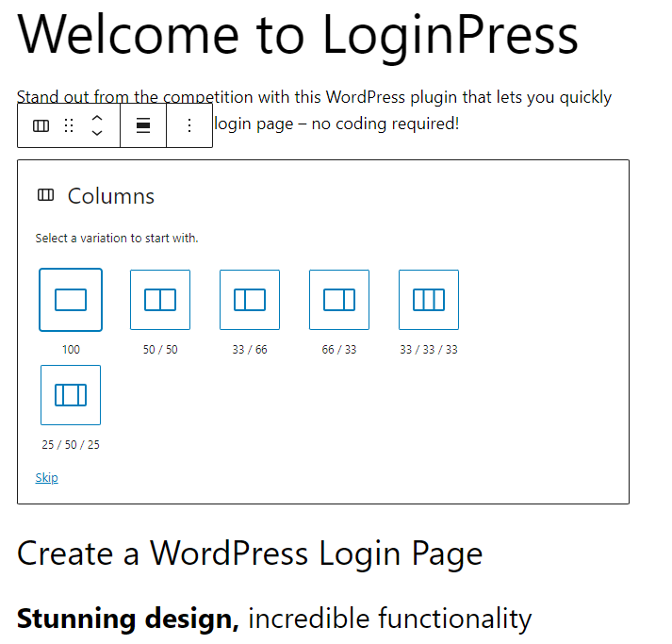Choose the 50 / 50 column layout

click(x=160, y=300)
